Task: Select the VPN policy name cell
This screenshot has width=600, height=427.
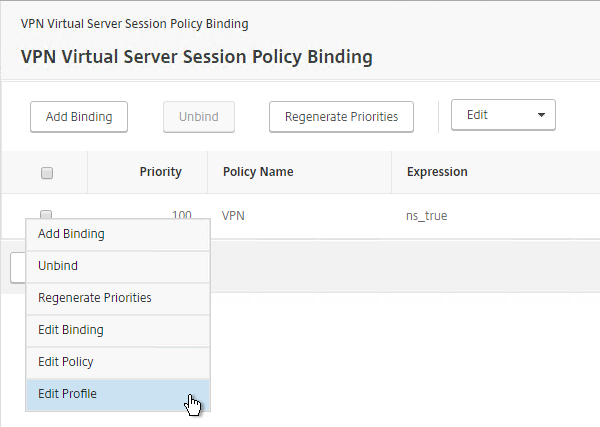Action: point(233,216)
